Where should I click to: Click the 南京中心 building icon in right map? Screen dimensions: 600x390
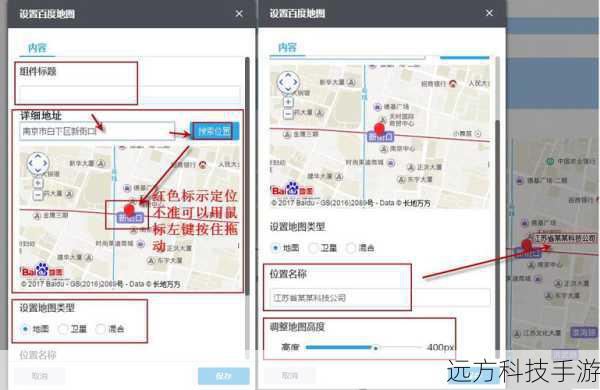[383, 148]
